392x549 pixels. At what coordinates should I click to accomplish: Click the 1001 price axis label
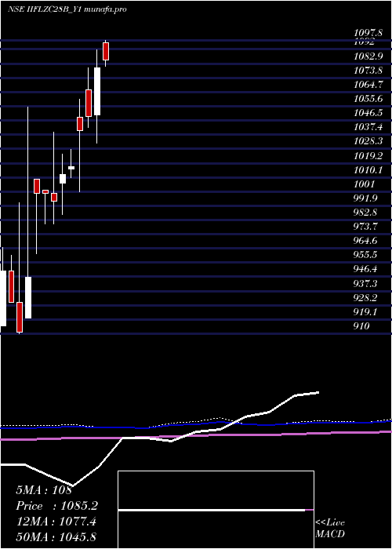tap(365, 184)
